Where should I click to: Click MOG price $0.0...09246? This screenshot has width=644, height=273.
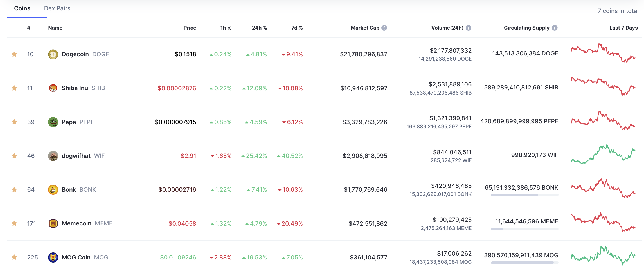tap(178, 258)
